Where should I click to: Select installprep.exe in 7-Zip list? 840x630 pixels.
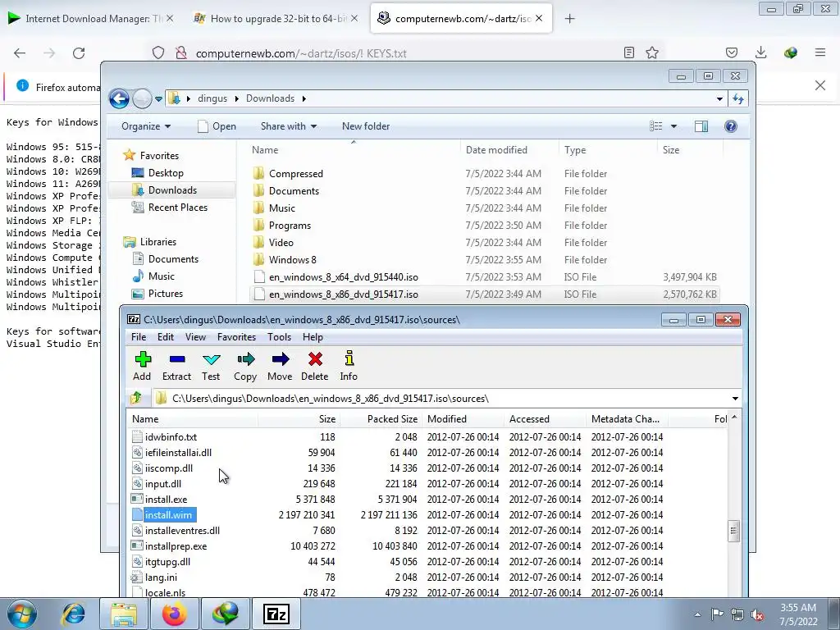pyautogui.click(x=176, y=546)
